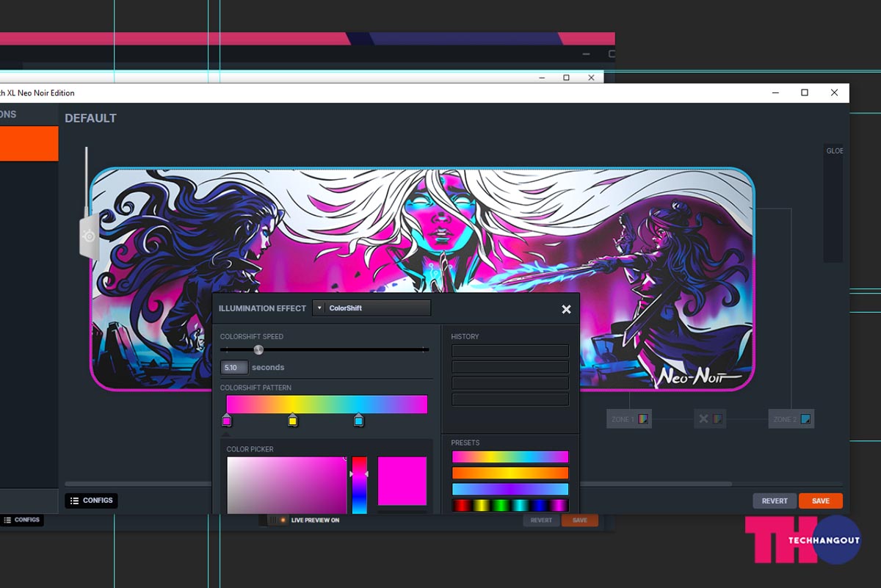
Task: Open CONFIGS in the back window
Action: click(x=21, y=520)
